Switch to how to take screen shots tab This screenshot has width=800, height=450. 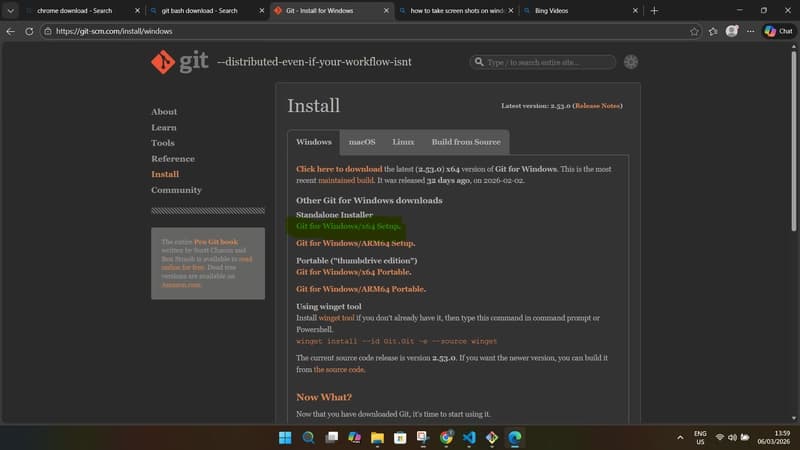[457, 10]
